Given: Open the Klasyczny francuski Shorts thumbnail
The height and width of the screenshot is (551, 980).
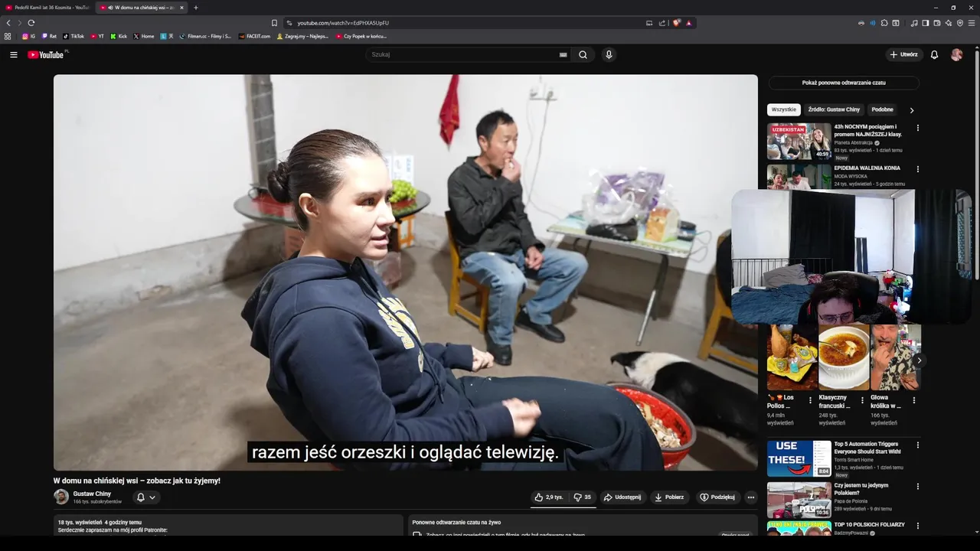Looking at the screenshot, I should (x=844, y=357).
